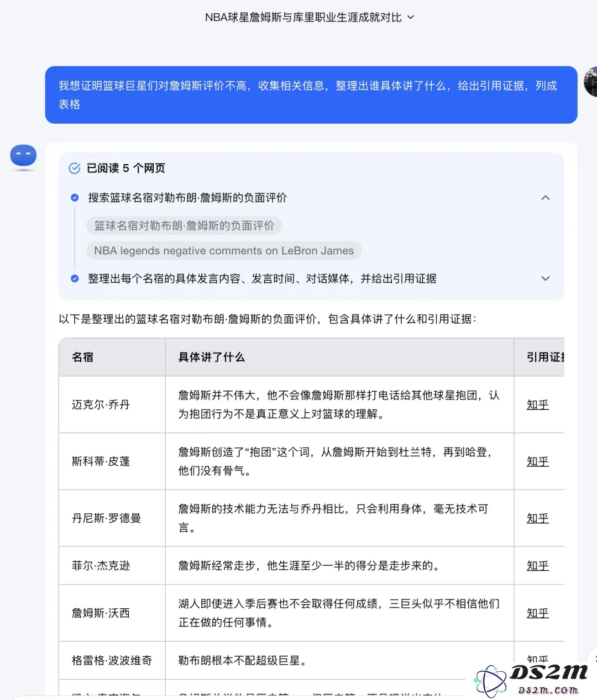Click the quote cell 勒布朗根本不配超级巨星
Image resolution: width=597 pixels, height=700 pixels.
(x=339, y=660)
